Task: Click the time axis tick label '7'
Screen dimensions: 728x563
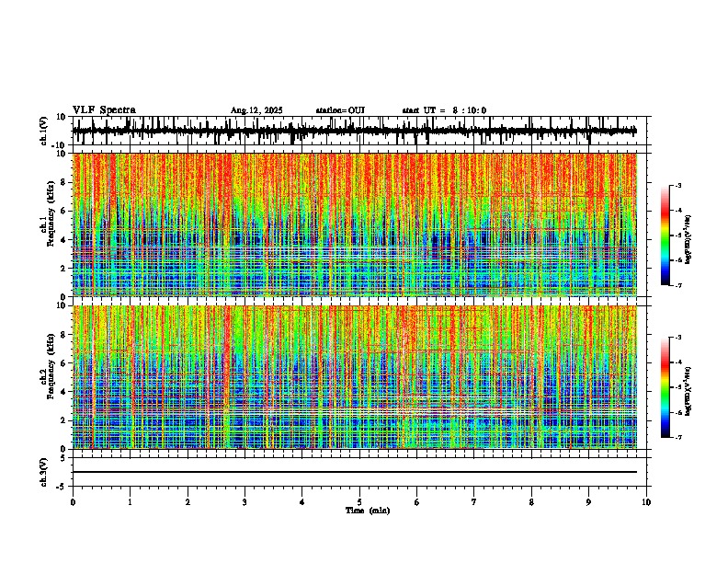Action: pyautogui.click(x=474, y=502)
